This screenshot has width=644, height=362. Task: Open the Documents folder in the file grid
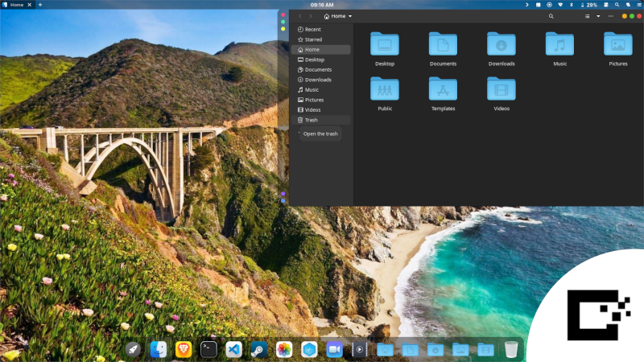[443, 45]
